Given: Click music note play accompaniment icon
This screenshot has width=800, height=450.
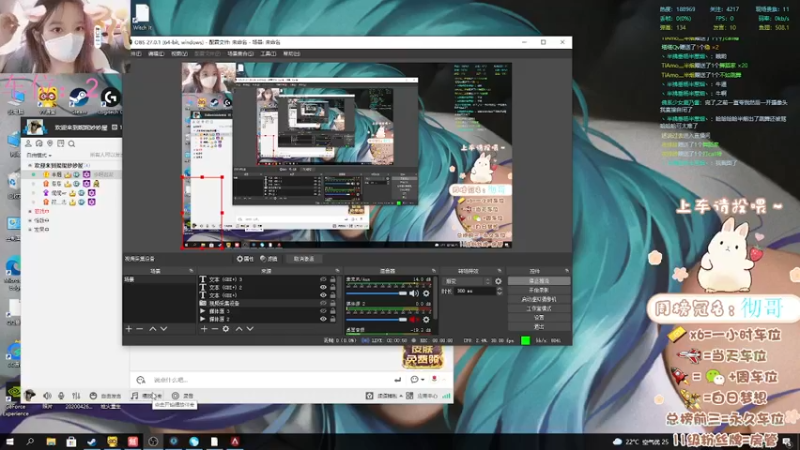Looking at the screenshot, I should (x=134, y=396).
